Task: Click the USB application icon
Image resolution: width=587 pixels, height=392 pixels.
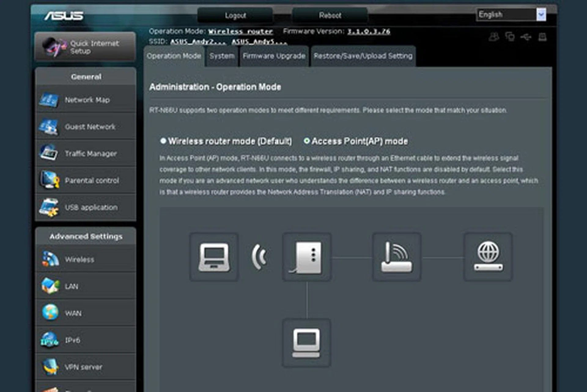Action: click(x=49, y=207)
